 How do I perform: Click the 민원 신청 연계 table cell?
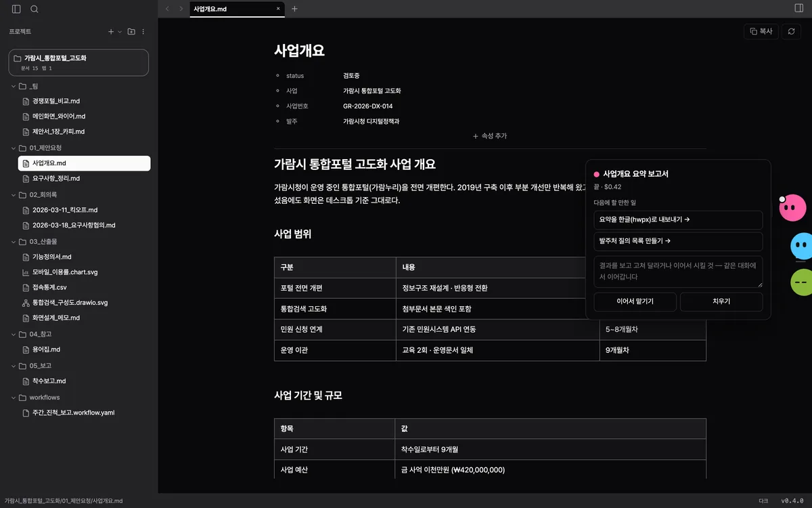(x=335, y=329)
